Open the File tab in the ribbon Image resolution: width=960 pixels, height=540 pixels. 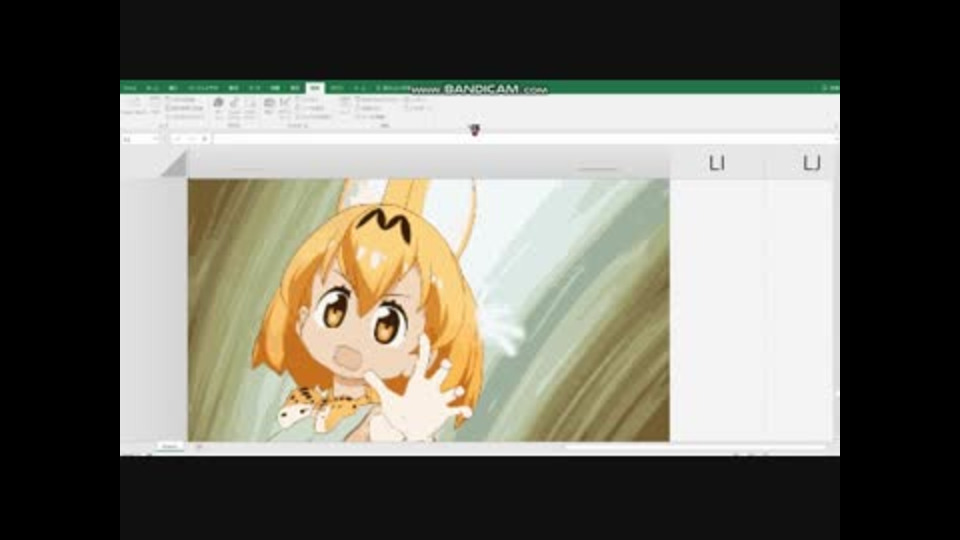(x=130, y=88)
